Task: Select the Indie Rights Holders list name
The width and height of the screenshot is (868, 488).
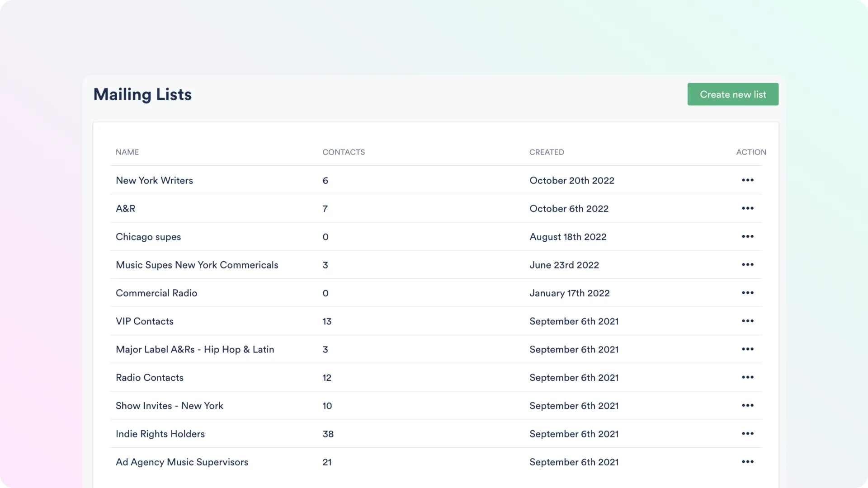Action: tap(160, 434)
